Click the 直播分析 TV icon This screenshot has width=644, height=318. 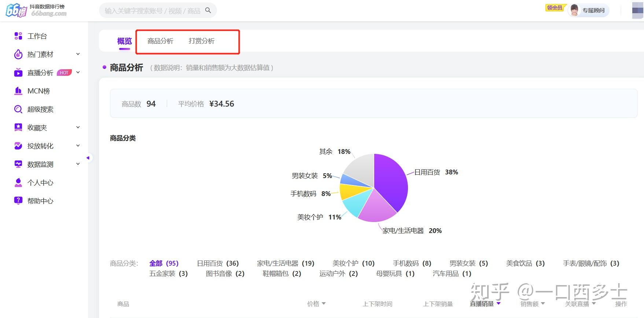[18, 73]
